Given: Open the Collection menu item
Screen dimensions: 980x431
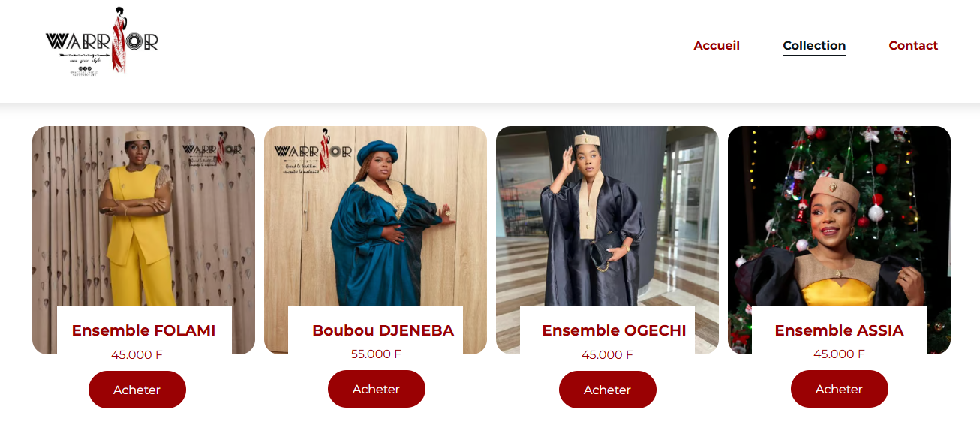Looking at the screenshot, I should tap(814, 45).
